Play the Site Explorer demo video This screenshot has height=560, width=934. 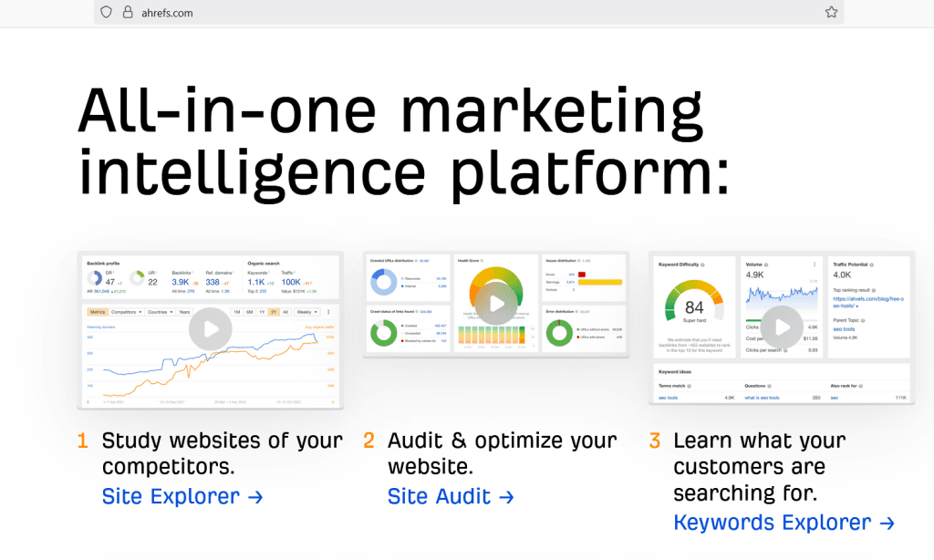pos(211,328)
